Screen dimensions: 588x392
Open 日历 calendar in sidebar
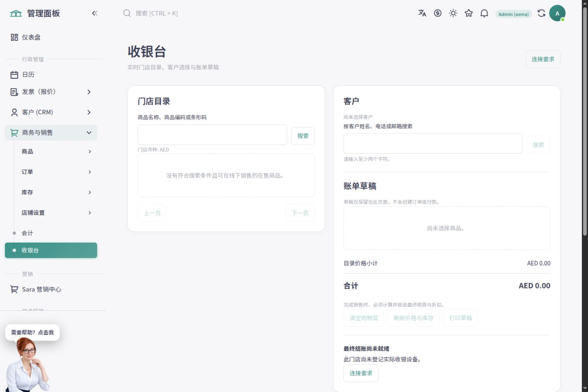point(51,75)
